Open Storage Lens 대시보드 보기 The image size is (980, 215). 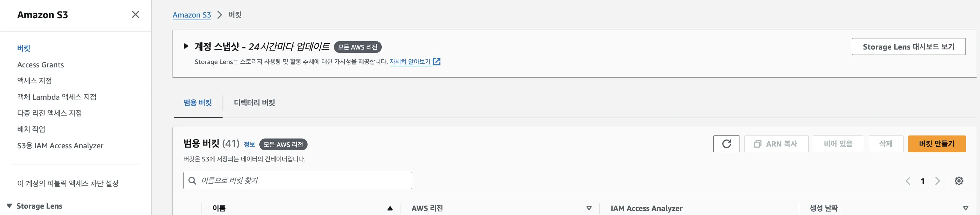(909, 47)
